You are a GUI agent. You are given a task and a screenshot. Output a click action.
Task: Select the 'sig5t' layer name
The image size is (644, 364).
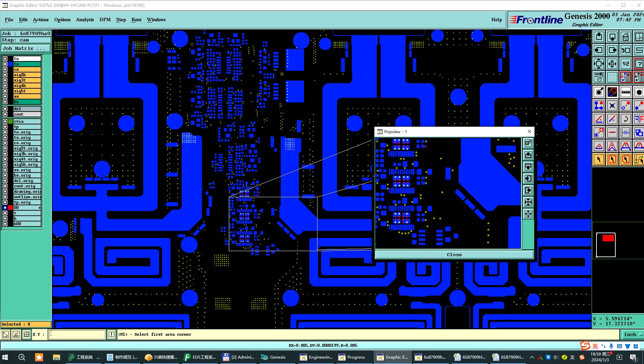(x=27, y=91)
